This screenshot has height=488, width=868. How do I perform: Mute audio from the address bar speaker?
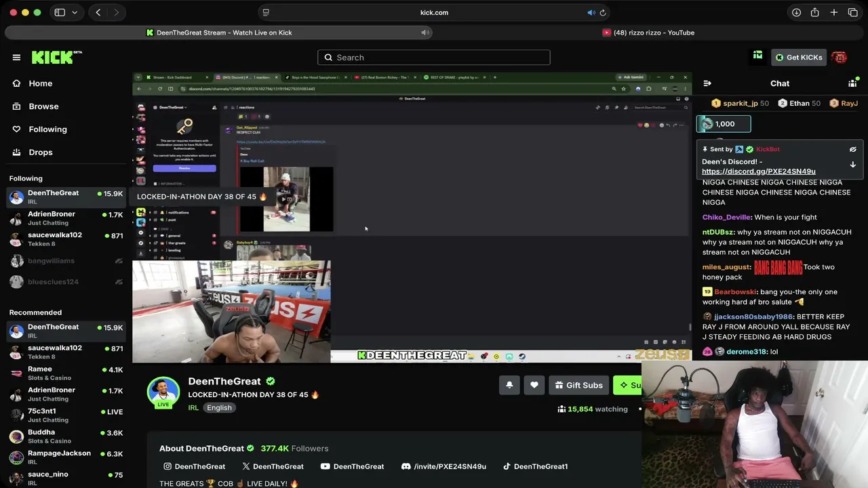coord(591,12)
